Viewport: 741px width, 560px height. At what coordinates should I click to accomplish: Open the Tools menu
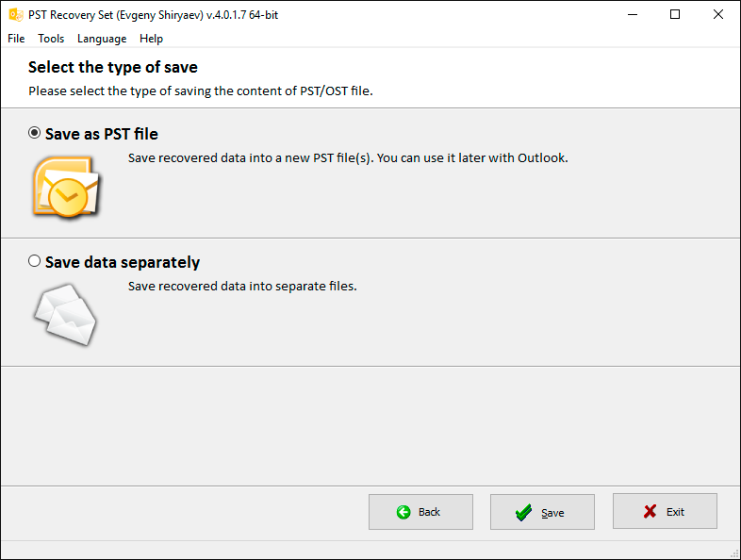(51, 39)
